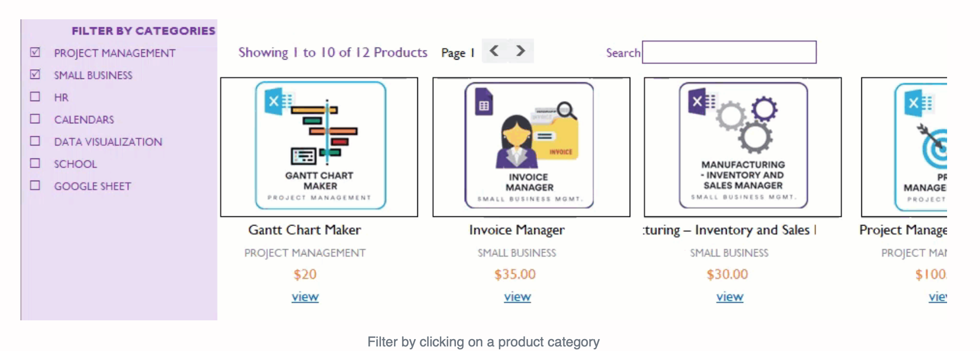Open the Project Manager product image
Image resolution: width=980 pixels, height=351 pixels.
(904, 147)
